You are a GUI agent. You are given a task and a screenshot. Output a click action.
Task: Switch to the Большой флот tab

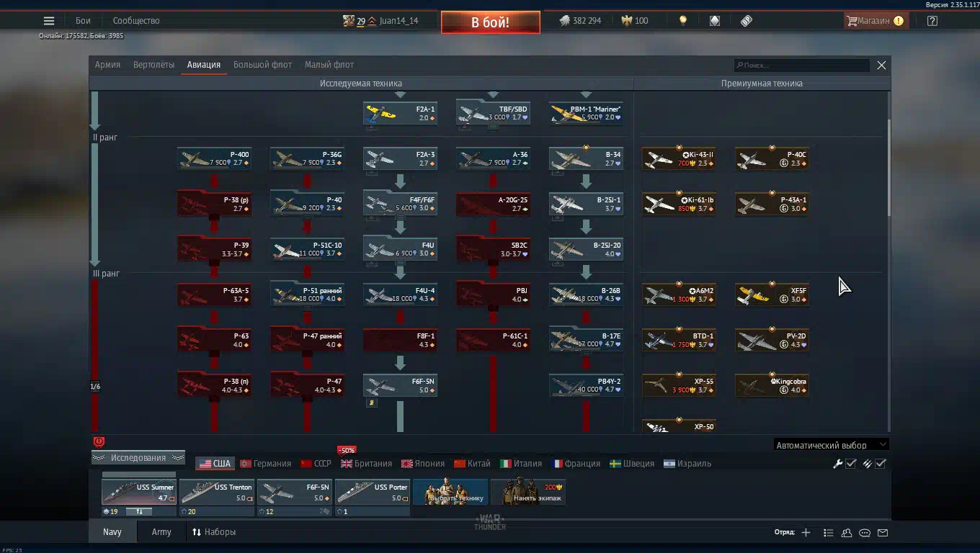tap(262, 65)
